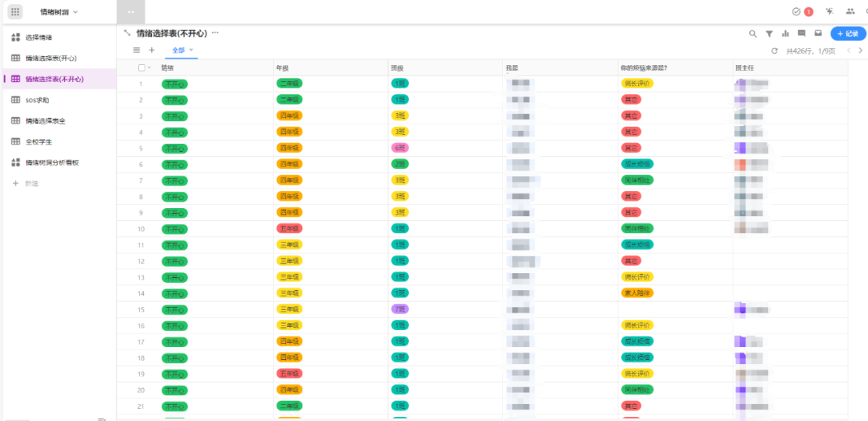Click the refresh icon beside row count
This screenshot has width=868, height=421.
pos(775,51)
